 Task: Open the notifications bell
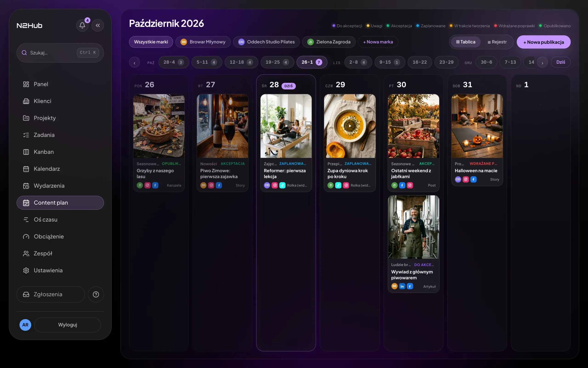pyautogui.click(x=82, y=25)
